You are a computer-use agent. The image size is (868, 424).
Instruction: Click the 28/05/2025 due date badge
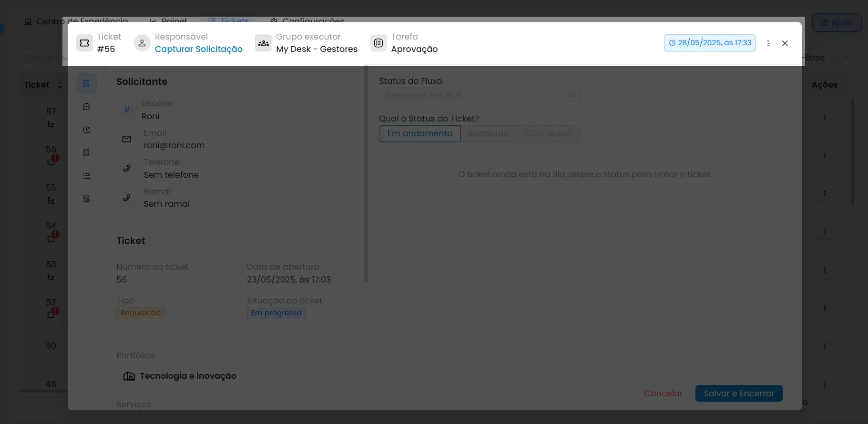(710, 43)
